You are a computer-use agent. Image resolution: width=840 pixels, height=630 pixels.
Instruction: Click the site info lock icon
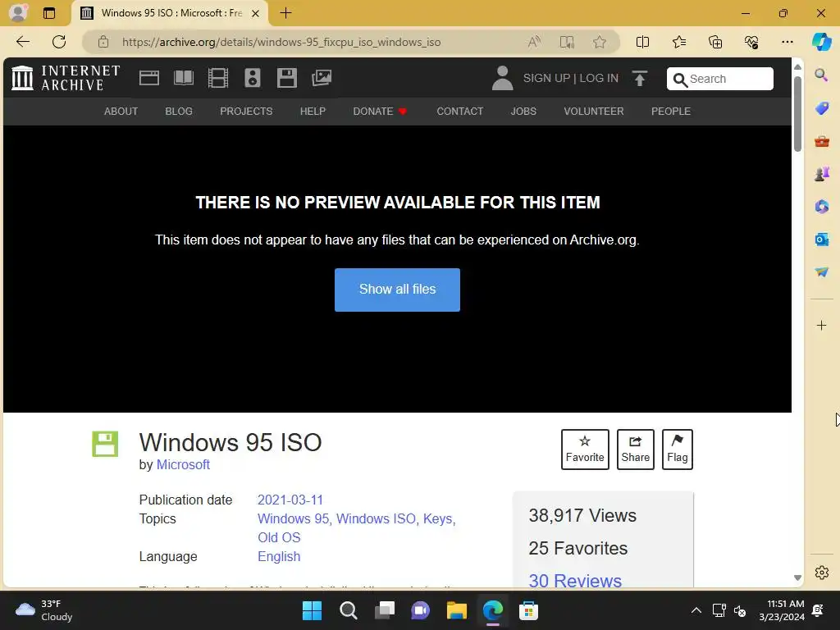[103, 42]
